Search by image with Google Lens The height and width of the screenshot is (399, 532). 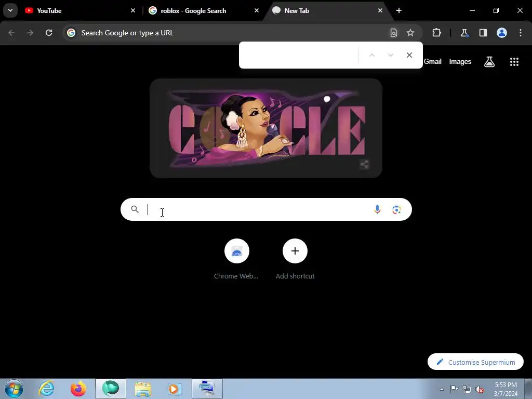[396, 209]
